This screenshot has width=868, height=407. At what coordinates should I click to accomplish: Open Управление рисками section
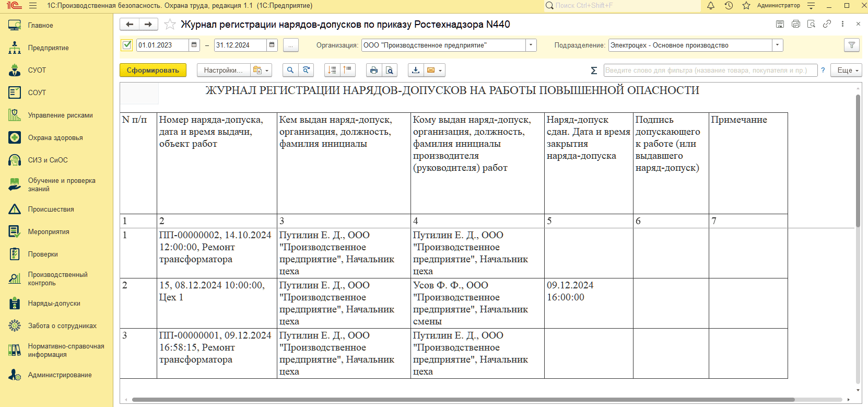point(56,115)
